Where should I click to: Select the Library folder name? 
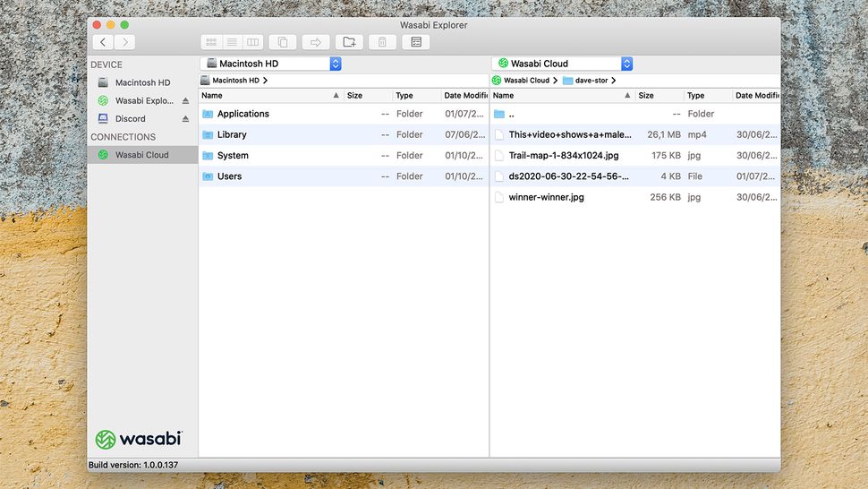point(232,134)
